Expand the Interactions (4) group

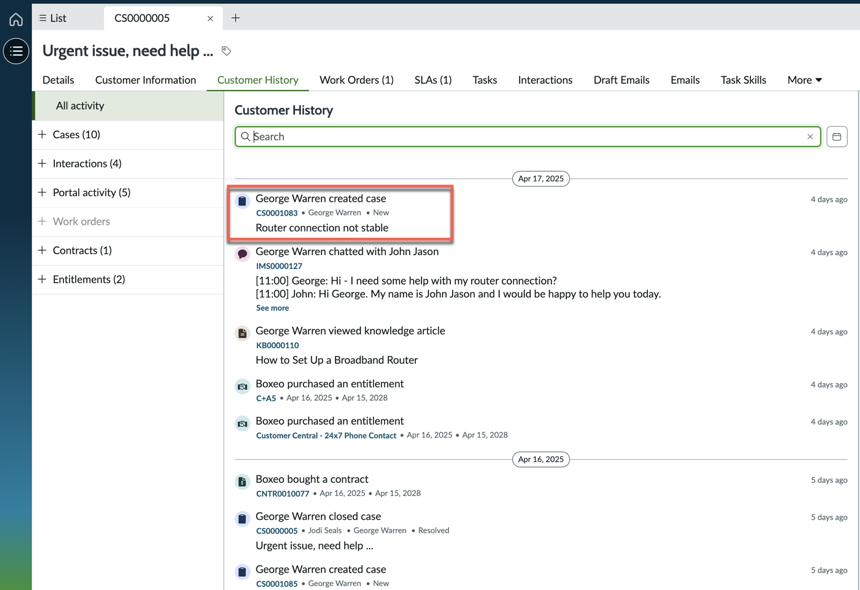coord(128,163)
